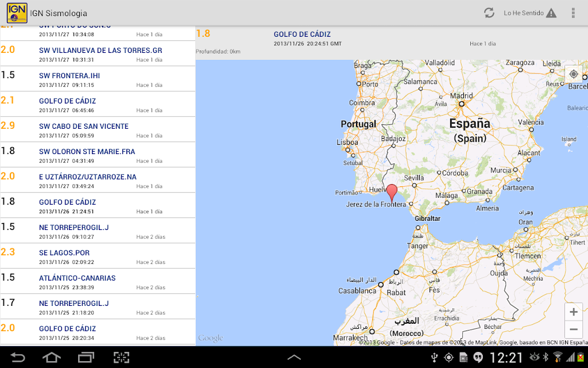Select E UZTÁRROZ/UZTARROZE.NA event
588x368 pixels.
pos(98,180)
